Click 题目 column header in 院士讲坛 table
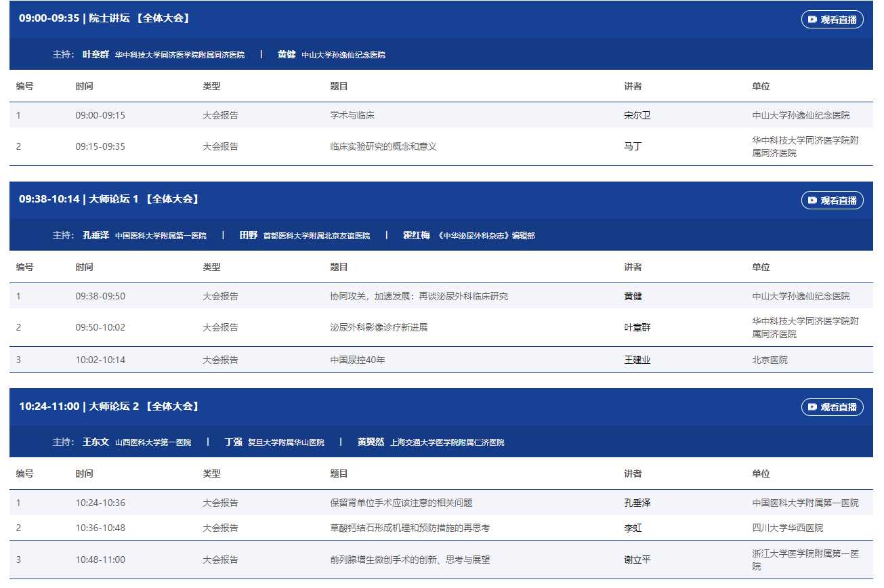Screen dimensions: 884x588 pos(339,86)
